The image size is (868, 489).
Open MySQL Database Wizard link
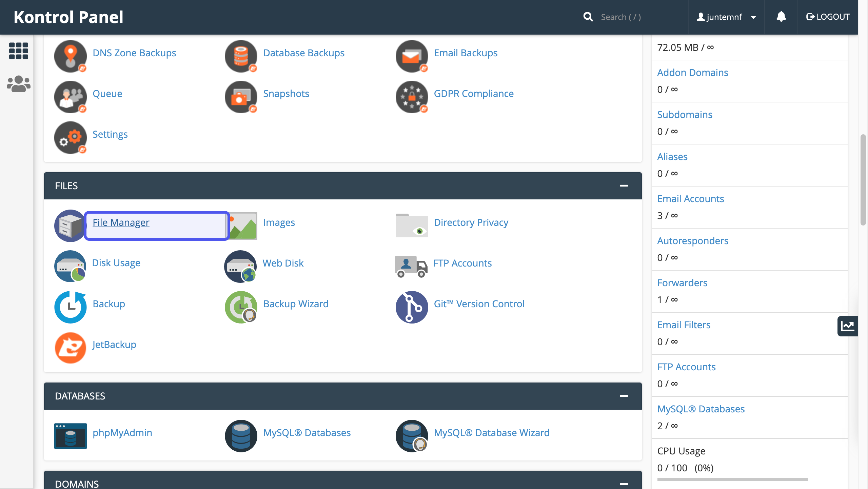pos(492,432)
